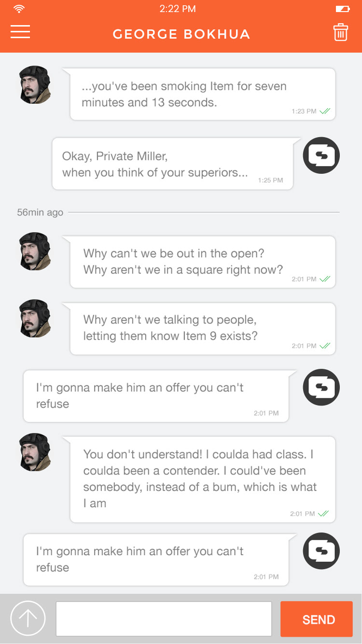Click the 'letting them know Item 9 exists' bubble
The width and height of the screenshot is (362, 644).
tap(203, 328)
